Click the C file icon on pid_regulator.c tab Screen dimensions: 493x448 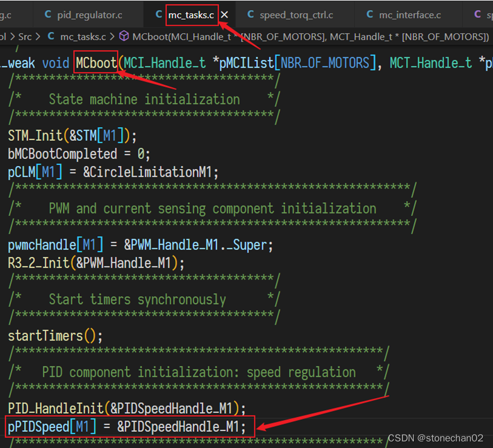(x=48, y=14)
